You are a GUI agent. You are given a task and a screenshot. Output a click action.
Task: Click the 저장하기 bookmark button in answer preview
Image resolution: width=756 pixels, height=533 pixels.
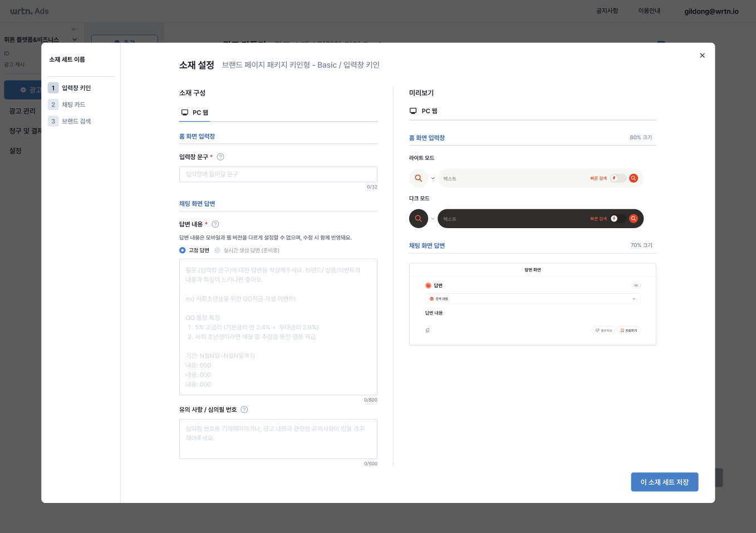629,330
